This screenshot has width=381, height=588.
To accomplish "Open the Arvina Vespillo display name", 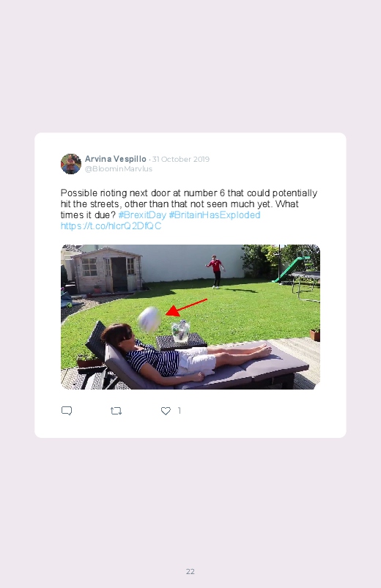I will pyautogui.click(x=116, y=159).
